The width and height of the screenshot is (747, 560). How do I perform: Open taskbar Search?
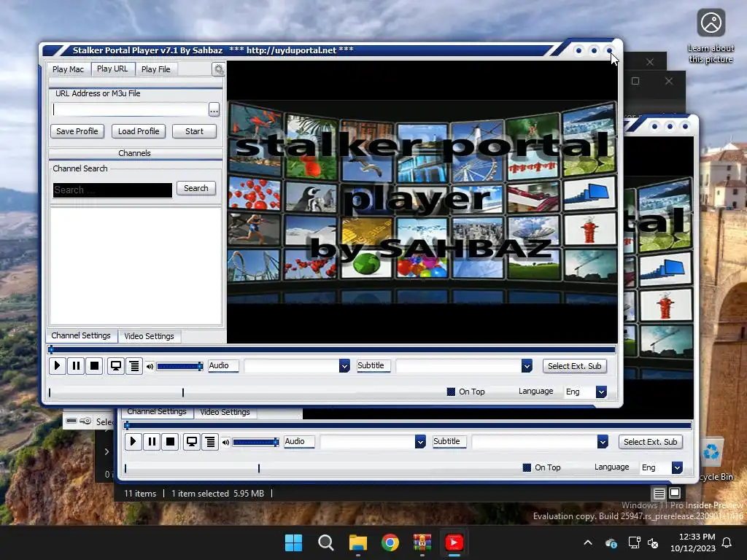326,542
